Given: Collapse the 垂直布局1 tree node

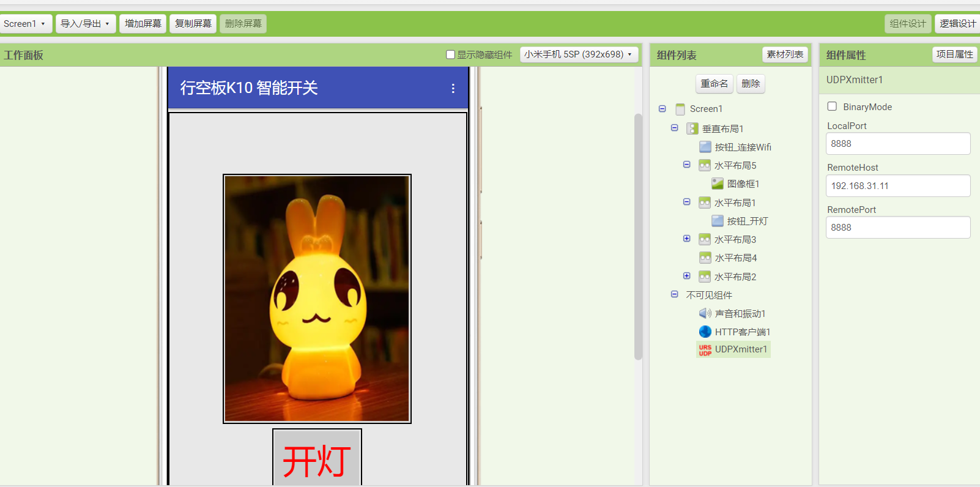Looking at the screenshot, I should click(674, 128).
